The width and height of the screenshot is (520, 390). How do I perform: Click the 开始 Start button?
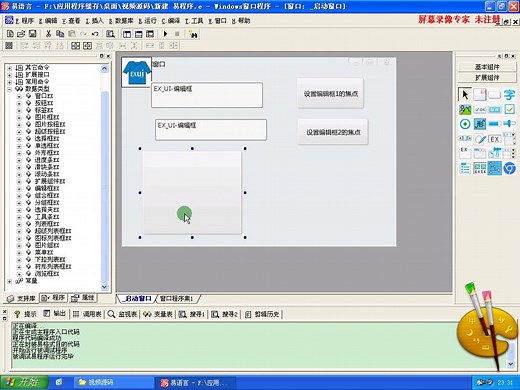coord(24,382)
